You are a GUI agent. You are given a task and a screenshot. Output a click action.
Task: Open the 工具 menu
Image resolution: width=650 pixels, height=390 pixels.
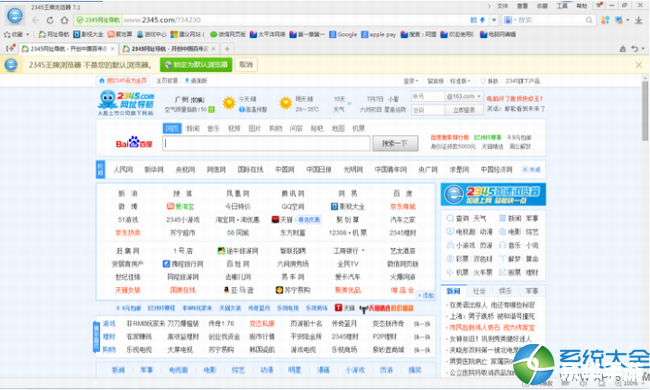coord(562,6)
